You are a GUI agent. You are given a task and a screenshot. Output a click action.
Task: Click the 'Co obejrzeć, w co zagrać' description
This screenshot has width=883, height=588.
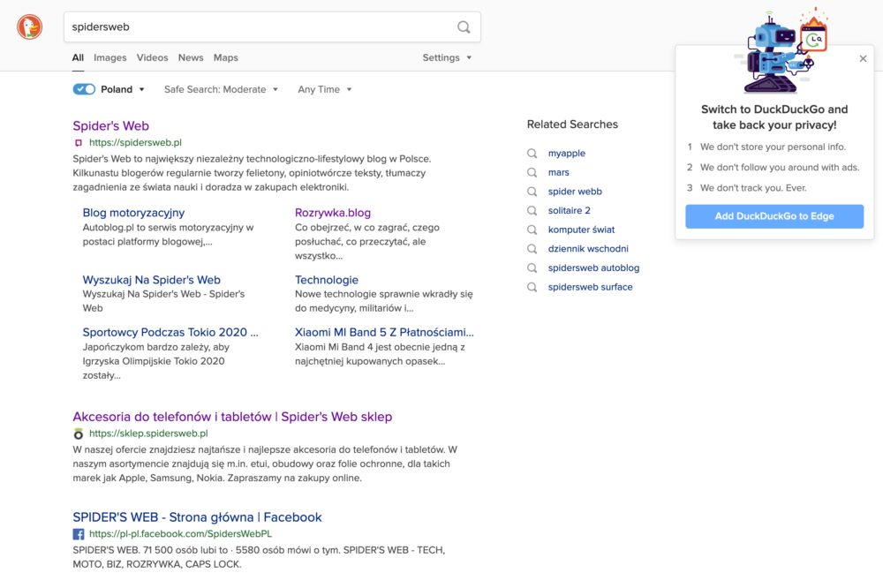(367, 242)
